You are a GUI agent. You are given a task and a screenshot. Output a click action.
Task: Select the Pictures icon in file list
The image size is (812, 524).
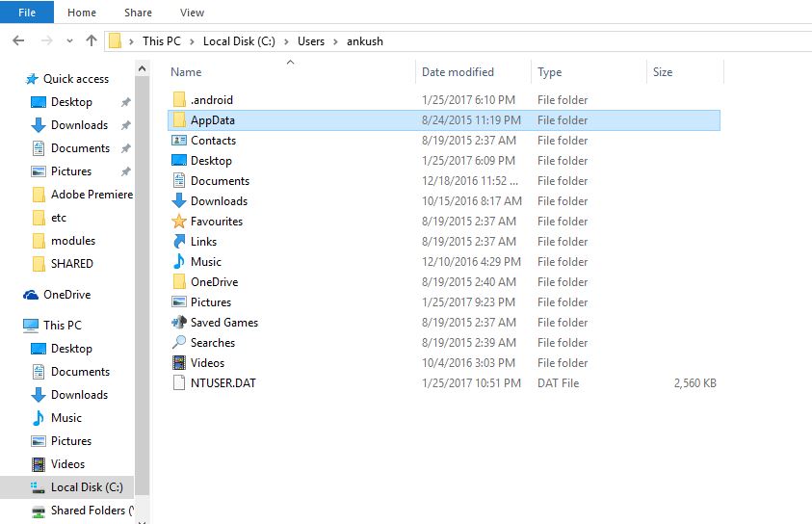(179, 301)
